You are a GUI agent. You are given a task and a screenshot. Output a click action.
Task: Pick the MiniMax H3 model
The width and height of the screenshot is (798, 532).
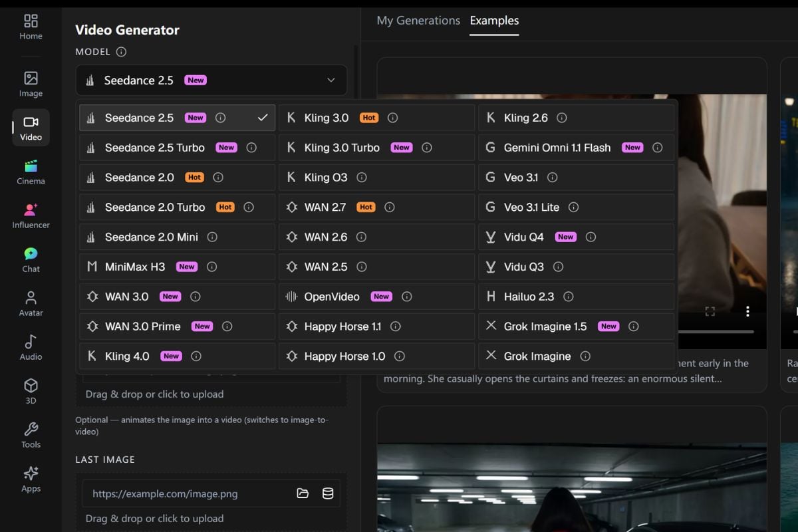[177, 267]
